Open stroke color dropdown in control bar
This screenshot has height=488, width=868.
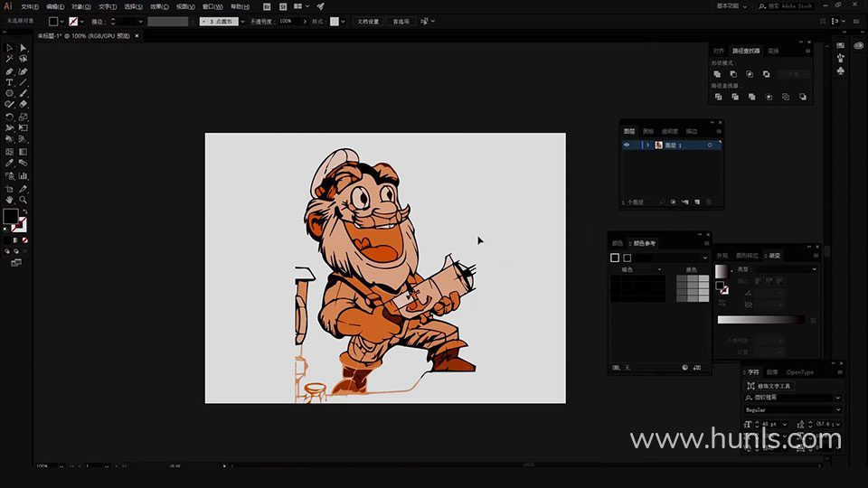82,22
